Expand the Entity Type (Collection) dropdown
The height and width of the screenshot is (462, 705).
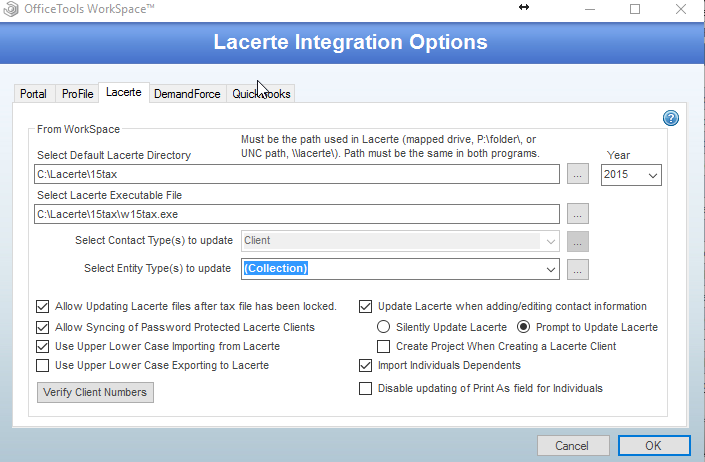pyautogui.click(x=551, y=270)
